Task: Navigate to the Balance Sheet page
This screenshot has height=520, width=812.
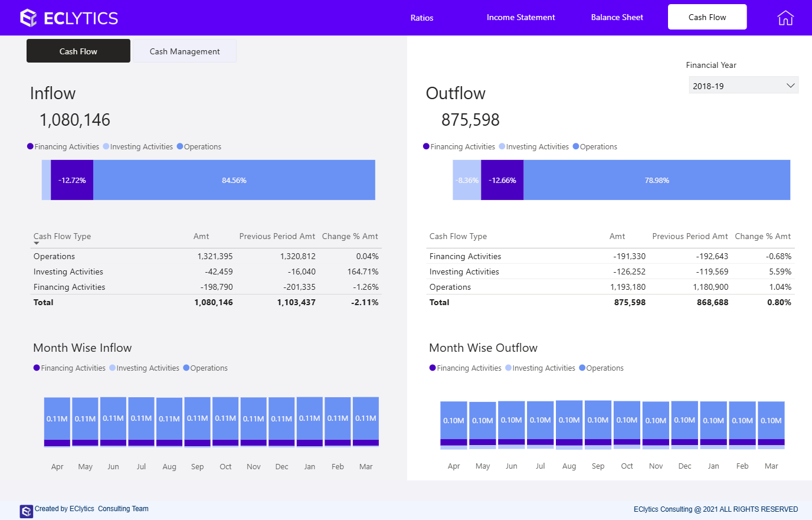Action: coord(617,17)
